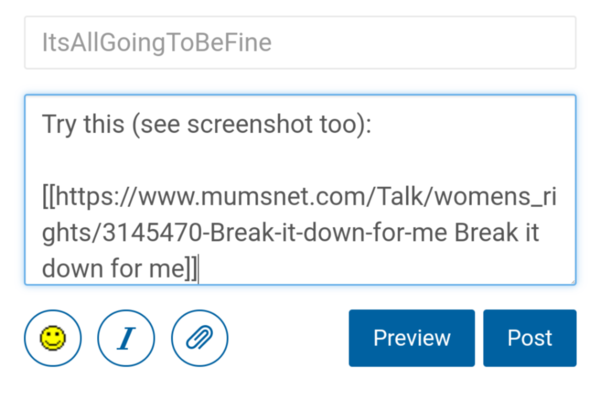Open the smiley emoji picker
The image size is (600, 401).
point(53,338)
